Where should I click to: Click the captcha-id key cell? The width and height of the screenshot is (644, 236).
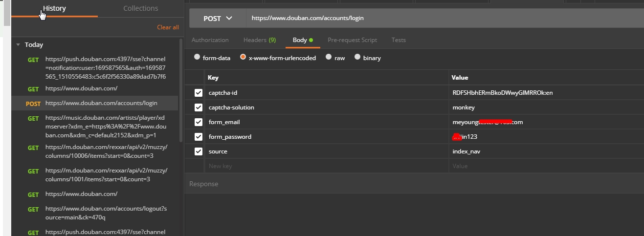tap(327, 93)
